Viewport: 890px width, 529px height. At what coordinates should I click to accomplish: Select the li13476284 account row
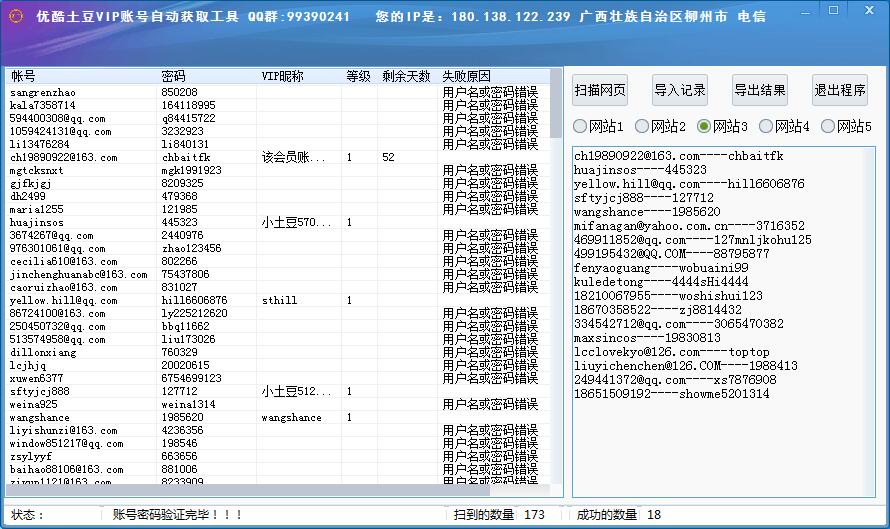278,144
